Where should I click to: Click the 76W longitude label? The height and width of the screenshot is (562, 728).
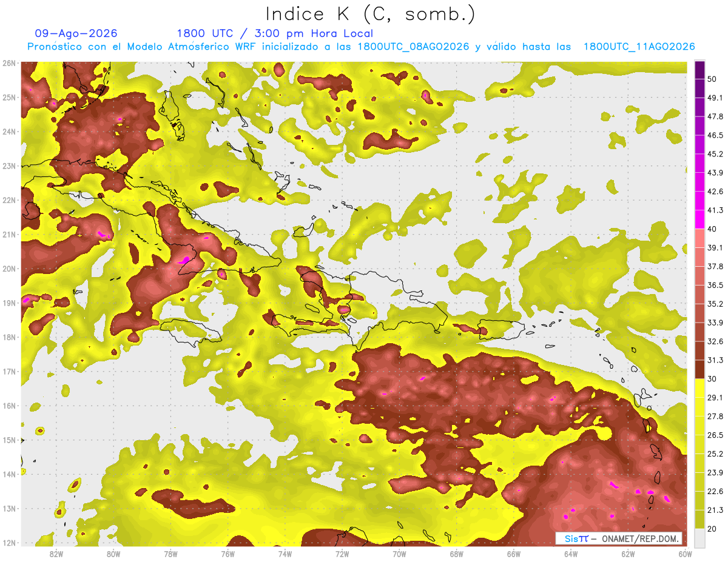click(x=227, y=554)
